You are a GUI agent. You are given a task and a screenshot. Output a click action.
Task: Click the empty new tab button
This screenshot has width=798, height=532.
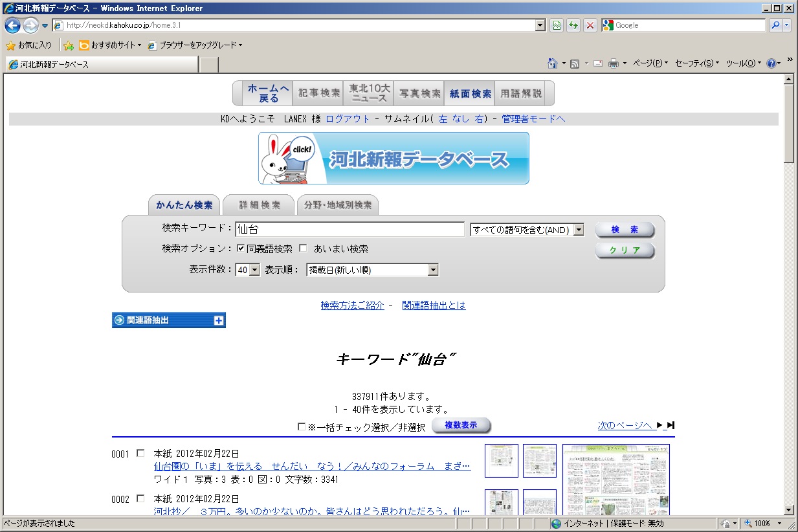(x=209, y=64)
